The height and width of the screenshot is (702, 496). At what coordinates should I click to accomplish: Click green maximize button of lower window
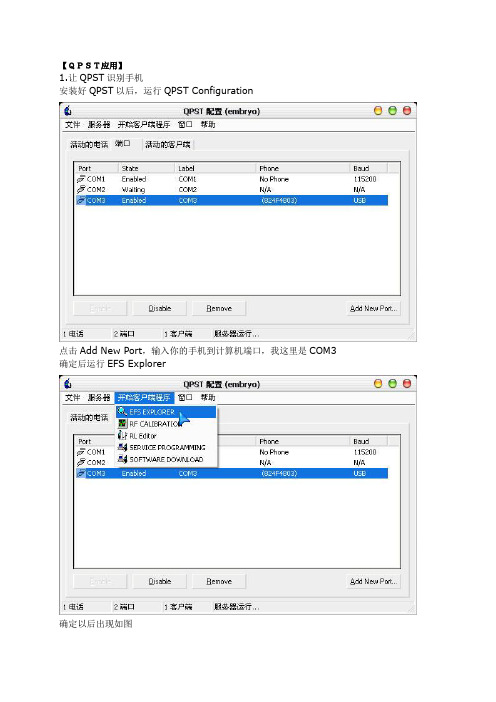coord(393,384)
